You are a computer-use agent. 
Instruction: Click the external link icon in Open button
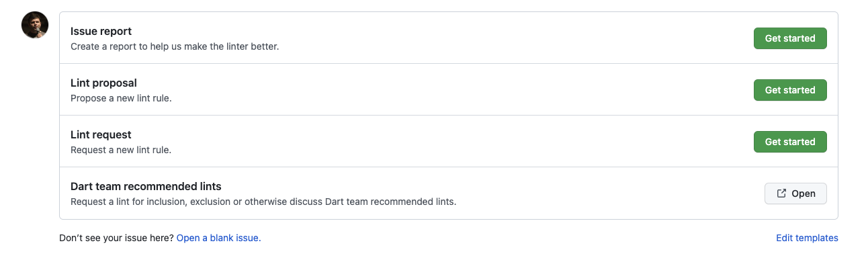coord(781,193)
